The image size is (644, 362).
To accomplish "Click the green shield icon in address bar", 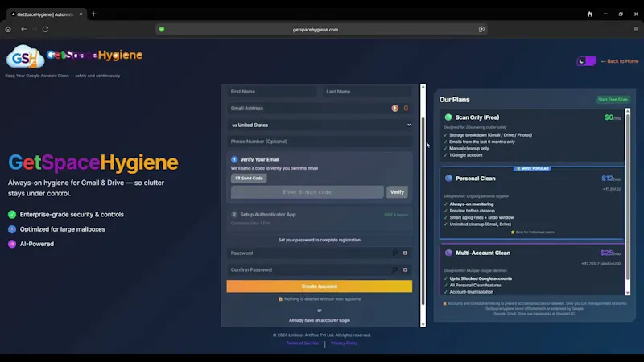I will (162, 29).
